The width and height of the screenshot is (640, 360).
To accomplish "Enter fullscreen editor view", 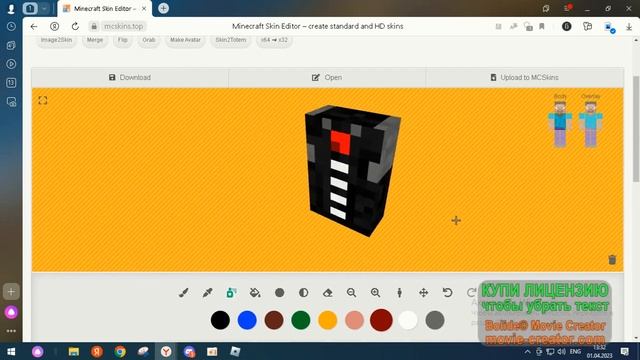I will 43,100.
